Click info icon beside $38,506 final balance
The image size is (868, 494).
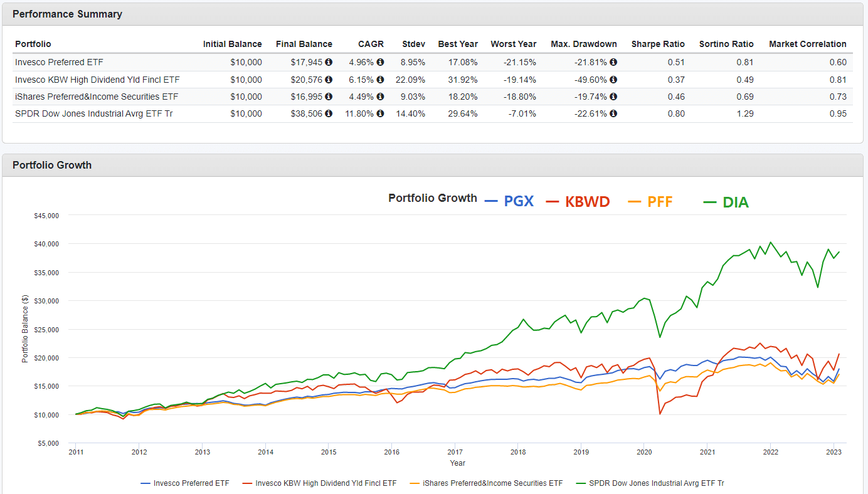pos(329,113)
